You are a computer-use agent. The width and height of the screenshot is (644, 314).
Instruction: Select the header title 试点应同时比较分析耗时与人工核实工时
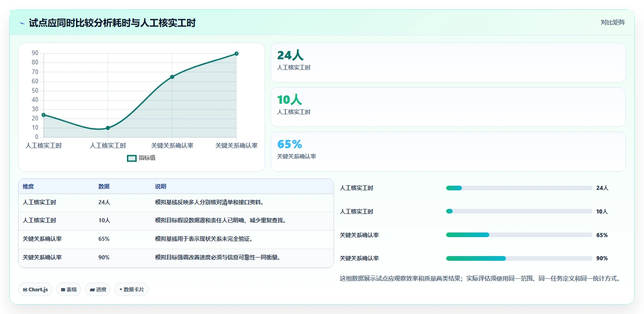click(112, 23)
